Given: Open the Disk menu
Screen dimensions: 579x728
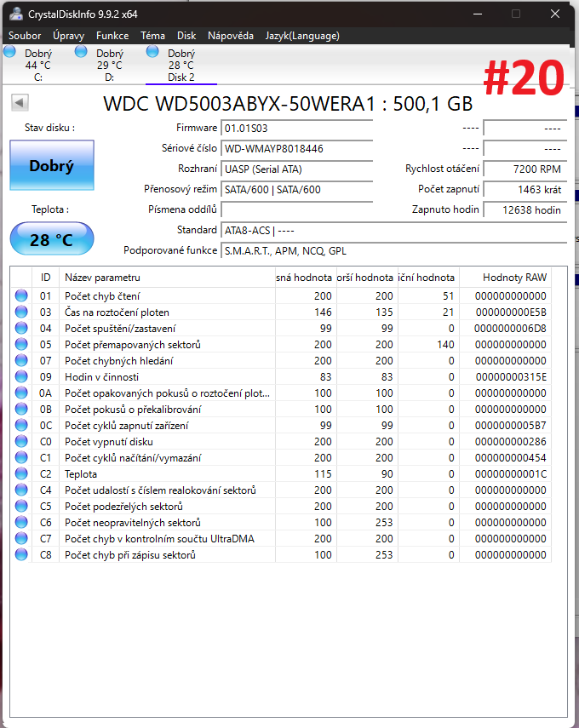Looking at the screenshot, I should point(186,36).
